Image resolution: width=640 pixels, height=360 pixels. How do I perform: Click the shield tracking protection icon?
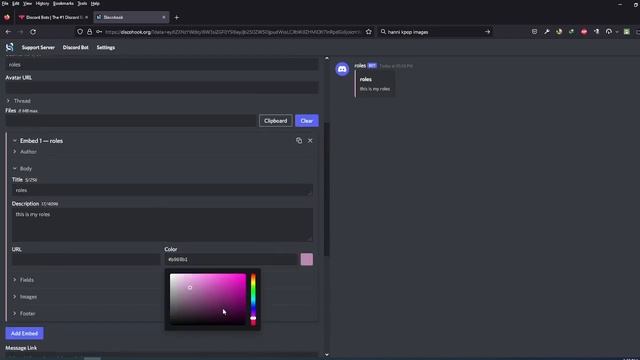coord(80,32)
